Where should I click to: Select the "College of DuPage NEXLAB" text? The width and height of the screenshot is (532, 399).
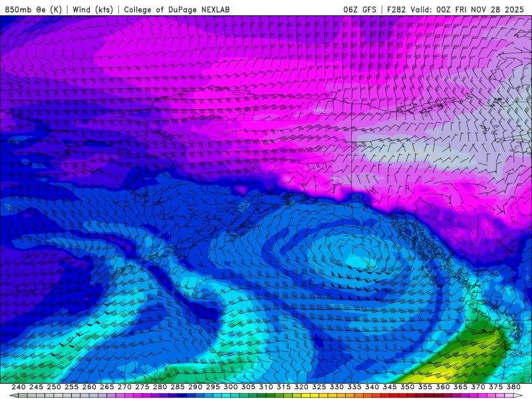coord(177,9)
